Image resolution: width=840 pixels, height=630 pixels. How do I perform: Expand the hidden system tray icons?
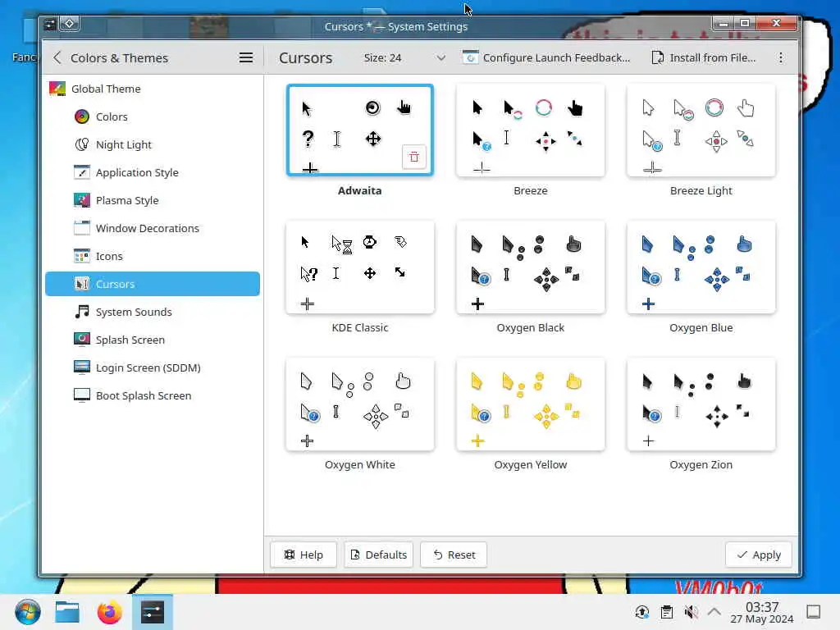click(x=714, y=612)
